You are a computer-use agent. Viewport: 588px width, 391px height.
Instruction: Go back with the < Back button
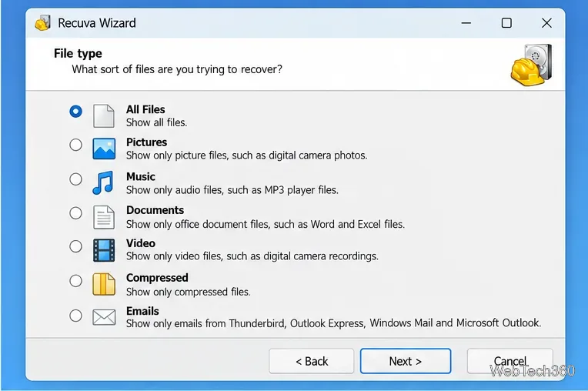(311, 361)
